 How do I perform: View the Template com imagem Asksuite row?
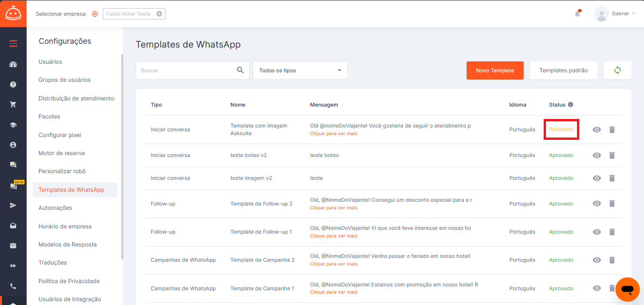(x=597, y=129)
